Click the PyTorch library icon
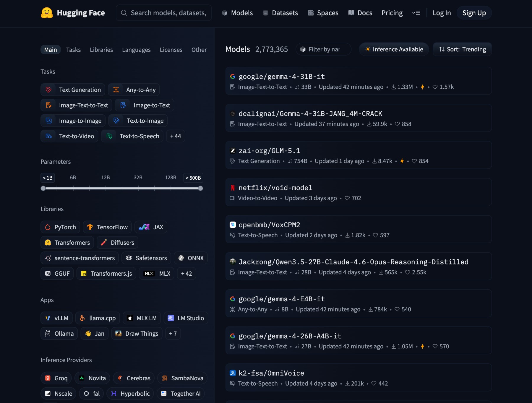532x403 pixels. (x=48, y=227)
